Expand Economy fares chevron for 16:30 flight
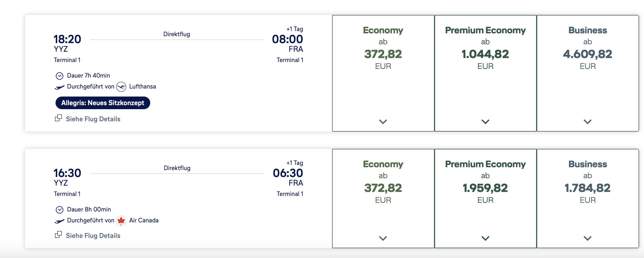The image size is (644, 258). pyautogui.click(x=383, y=238)
